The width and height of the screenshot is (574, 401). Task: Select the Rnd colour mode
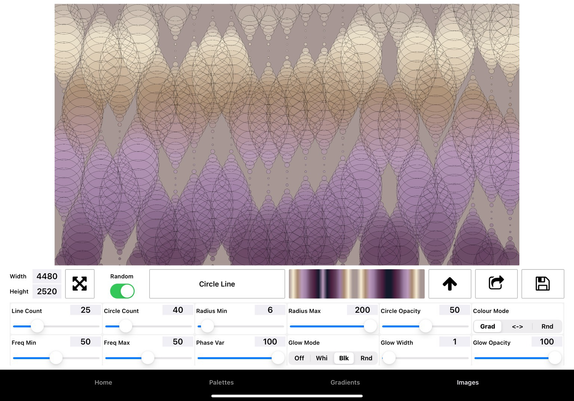click(547, 326)
